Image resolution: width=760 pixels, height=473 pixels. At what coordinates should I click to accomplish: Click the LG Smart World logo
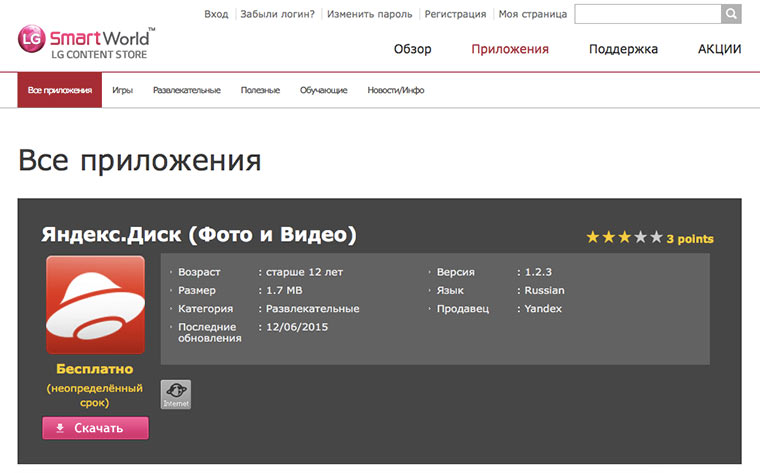[86, 43]
